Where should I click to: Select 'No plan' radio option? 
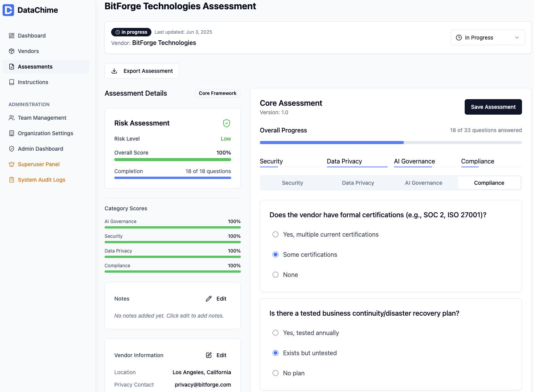point(275,373)
